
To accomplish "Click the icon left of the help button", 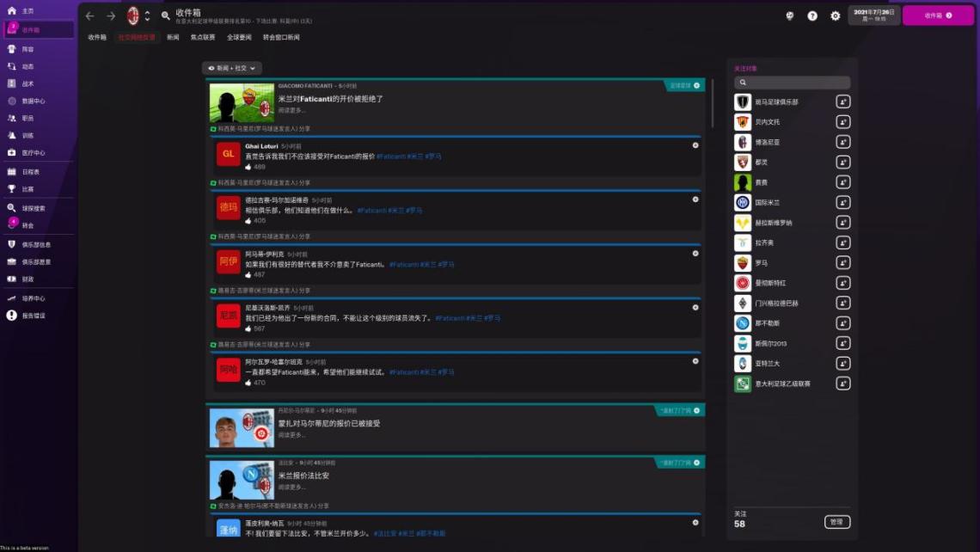I will 789,15.
